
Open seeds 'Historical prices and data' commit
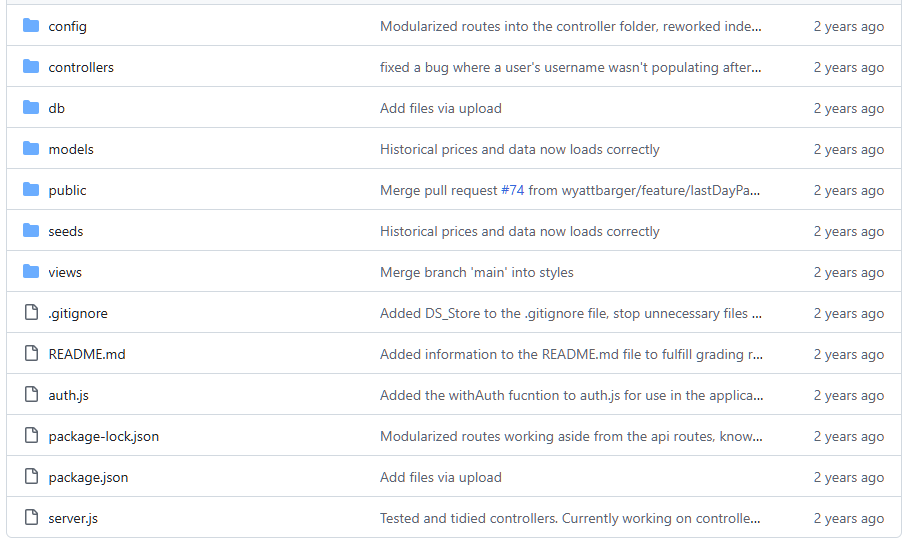(519, 231)
